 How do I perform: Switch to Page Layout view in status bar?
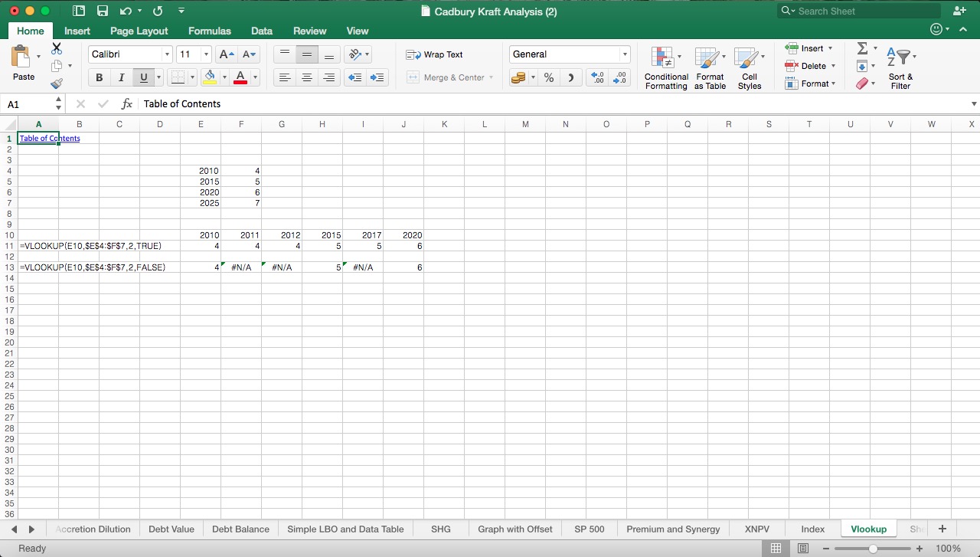[x=803, y=549]
